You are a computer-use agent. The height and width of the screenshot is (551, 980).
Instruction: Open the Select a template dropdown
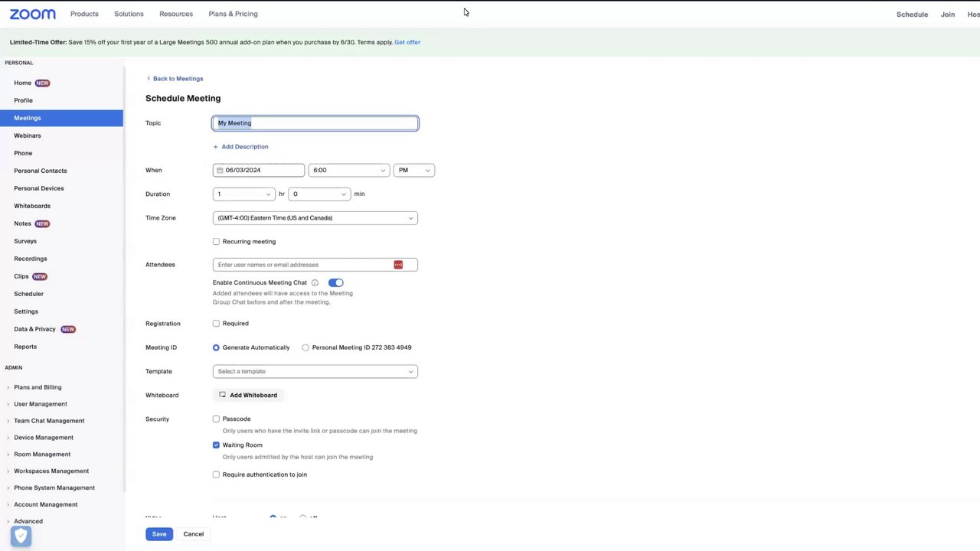point(315,371)
